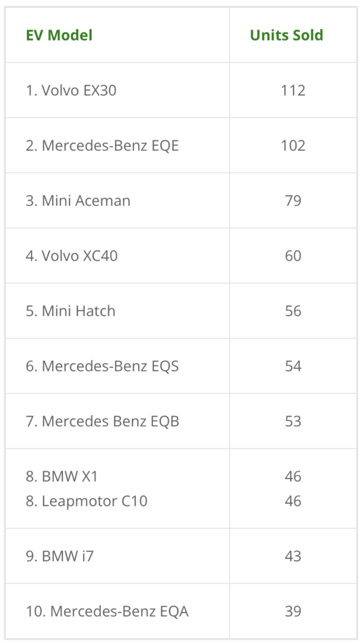Select the Leapmotor C10 entry
Image resolution: width=363 pixels, height=644 pixels.
pos(87,501)
